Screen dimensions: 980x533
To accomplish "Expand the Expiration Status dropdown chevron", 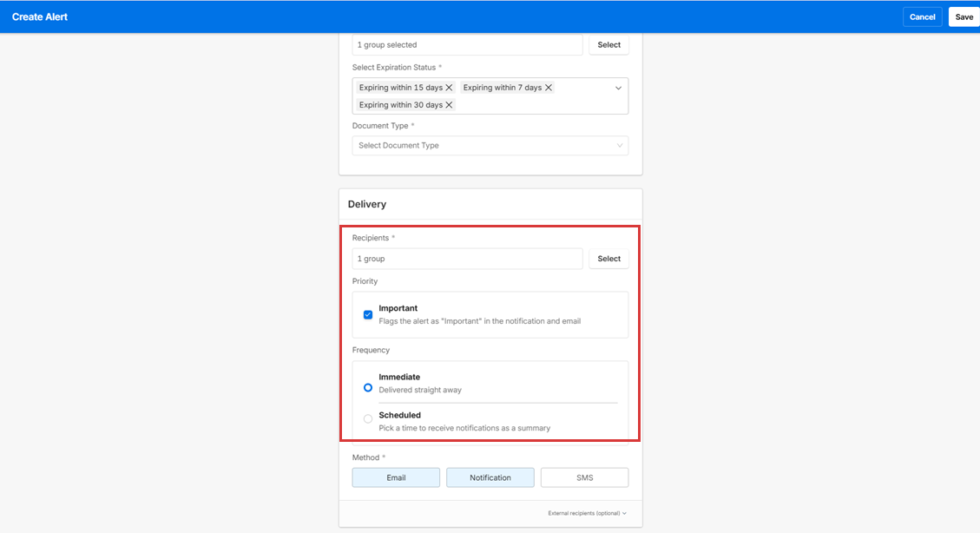I will (x=618, y=88).
